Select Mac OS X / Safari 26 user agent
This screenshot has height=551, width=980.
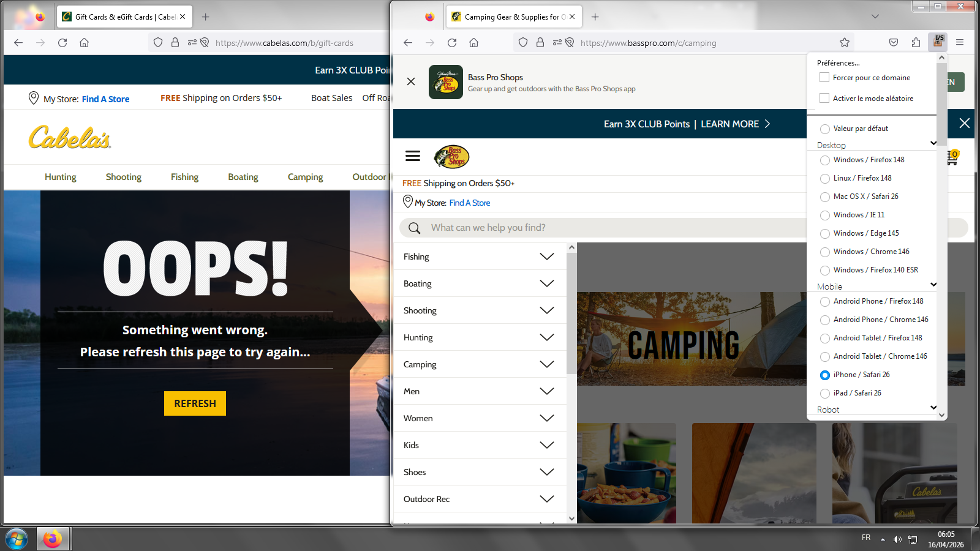[x=825, y=197]
